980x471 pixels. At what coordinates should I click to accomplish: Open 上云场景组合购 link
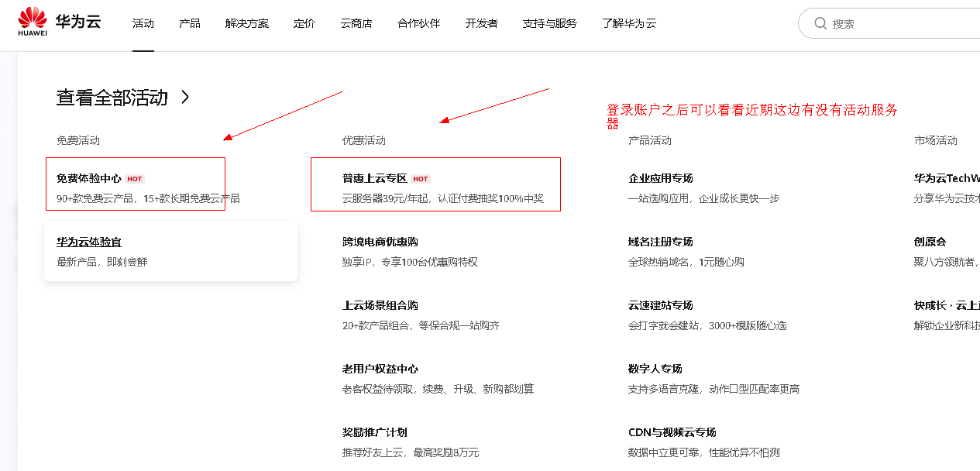380,305
